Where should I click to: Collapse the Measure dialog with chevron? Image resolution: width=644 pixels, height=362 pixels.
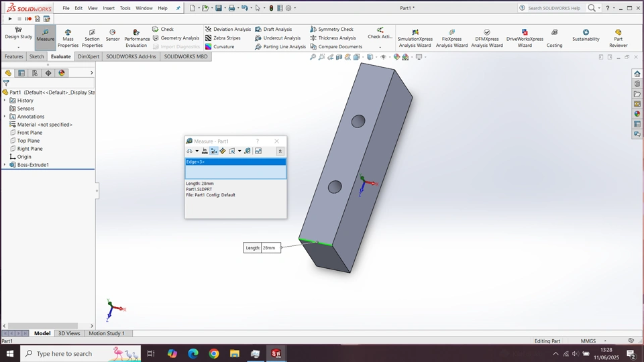[280, 151]
